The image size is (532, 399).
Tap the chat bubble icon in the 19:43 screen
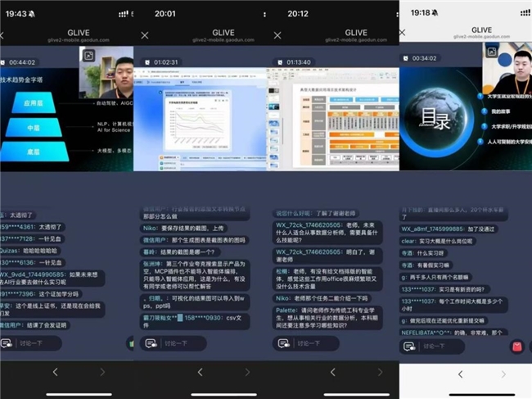(7, 342)
